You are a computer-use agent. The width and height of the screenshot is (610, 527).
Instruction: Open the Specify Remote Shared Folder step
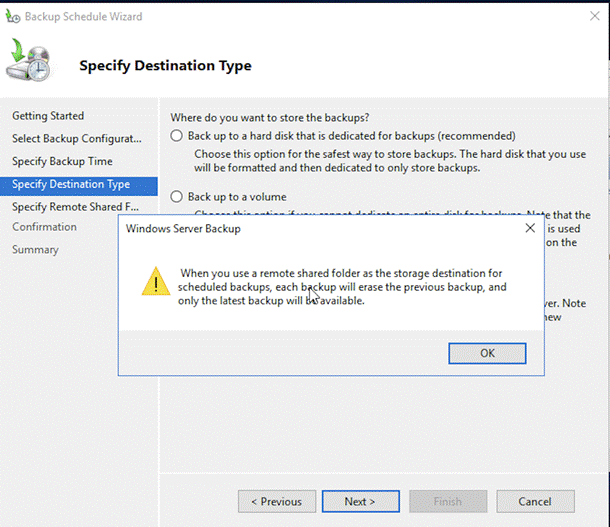(77, 207)
